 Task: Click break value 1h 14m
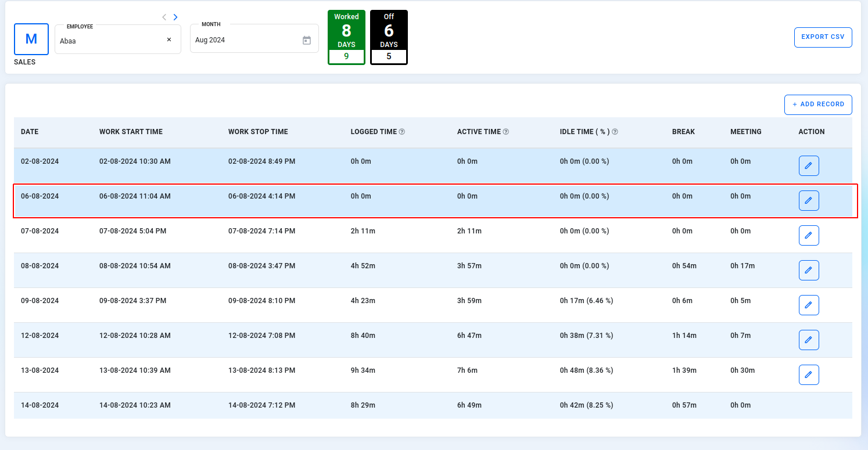tap(684, 336)
